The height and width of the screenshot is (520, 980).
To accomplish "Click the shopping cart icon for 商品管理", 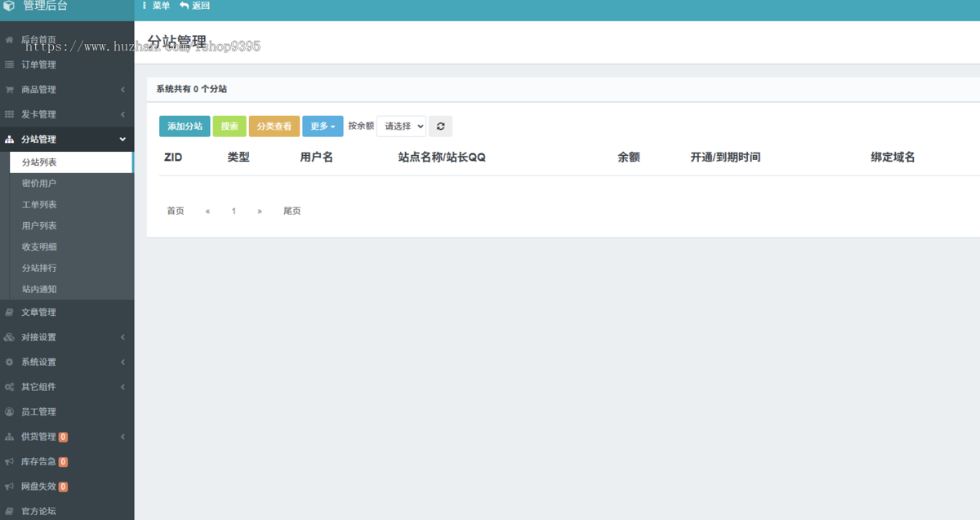I will (x=9, y=90).
